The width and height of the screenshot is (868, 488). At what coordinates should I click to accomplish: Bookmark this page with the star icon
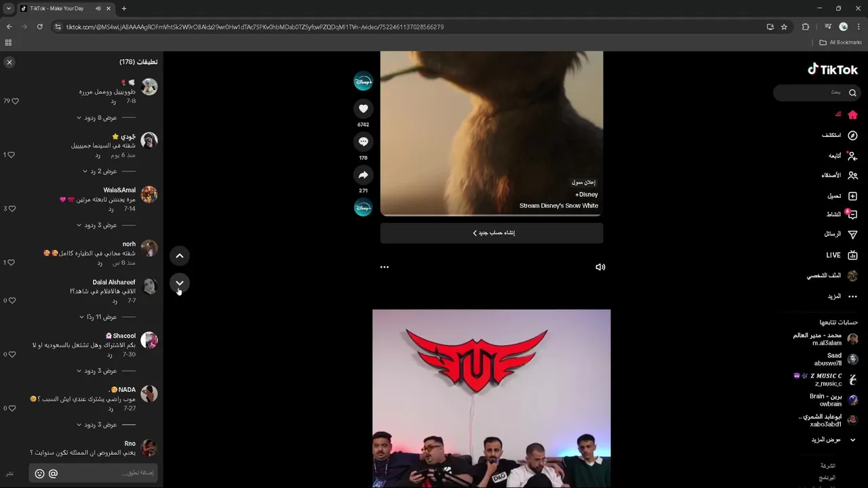[784, 26]
